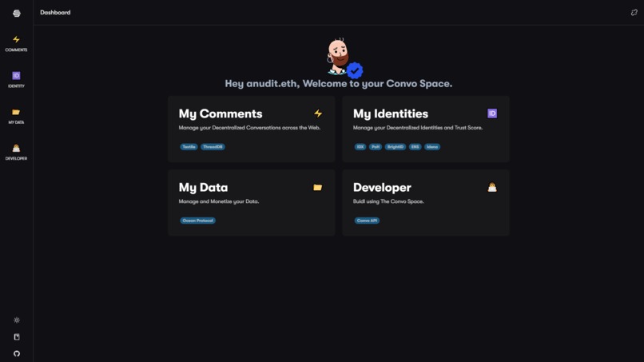Viewport: 644px width, 362px height.
Task: Click the purple ID icon in My Identities card
Action: coord(492,113)
